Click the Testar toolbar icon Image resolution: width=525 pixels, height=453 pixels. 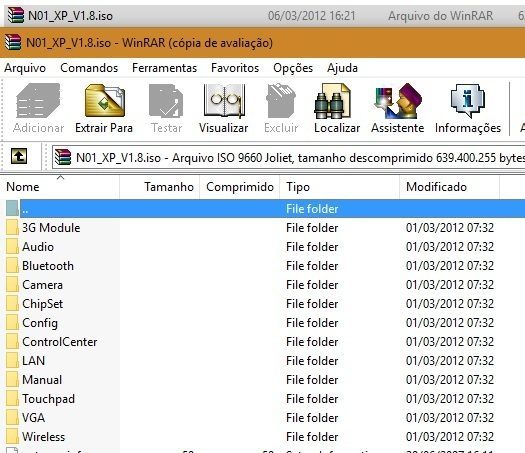(166, 101)
